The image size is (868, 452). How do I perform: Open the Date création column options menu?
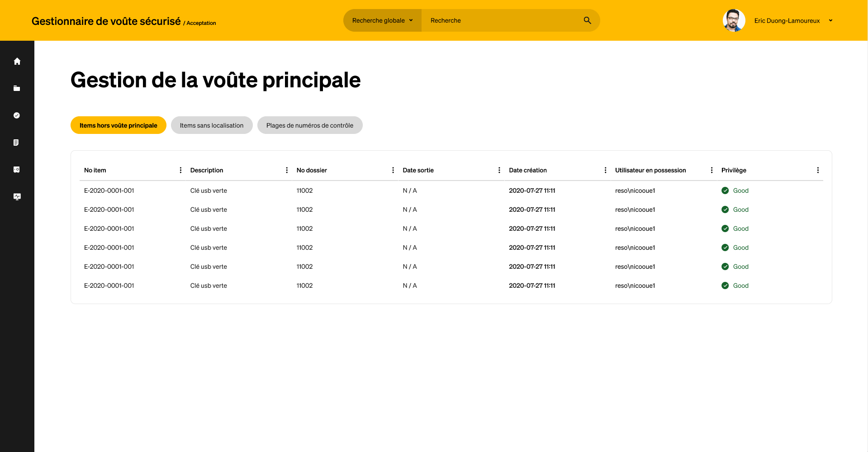[606, 170]
